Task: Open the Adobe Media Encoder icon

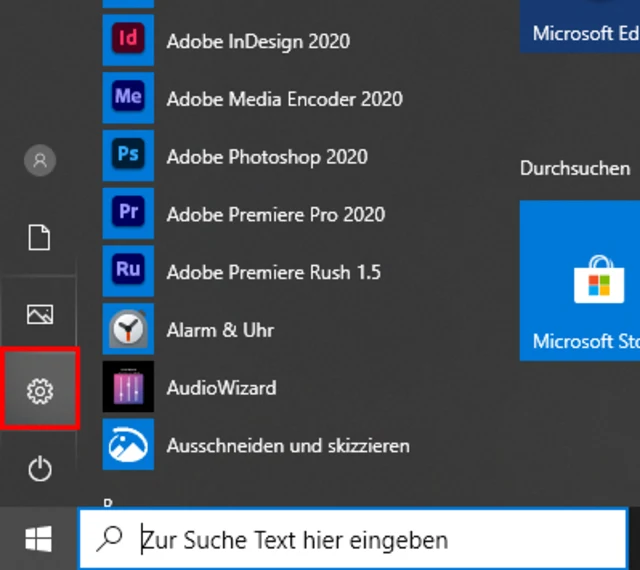Action: pyautogui.click(x=128, y=98)
